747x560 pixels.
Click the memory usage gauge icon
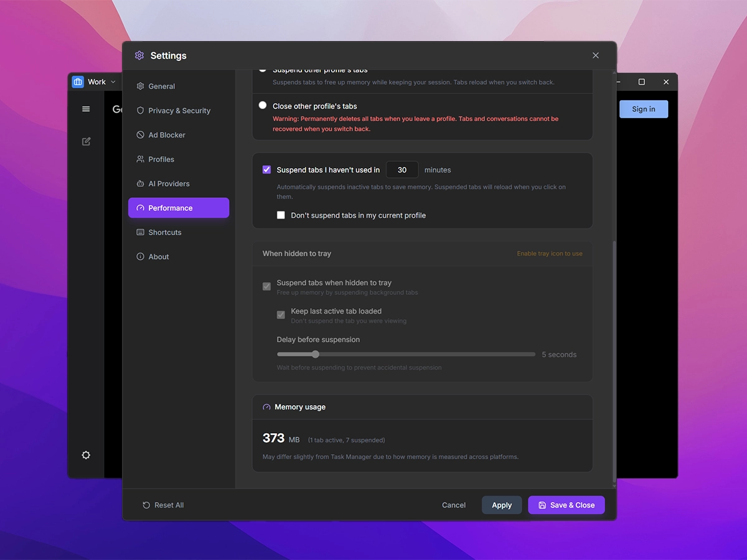point(266,407)
